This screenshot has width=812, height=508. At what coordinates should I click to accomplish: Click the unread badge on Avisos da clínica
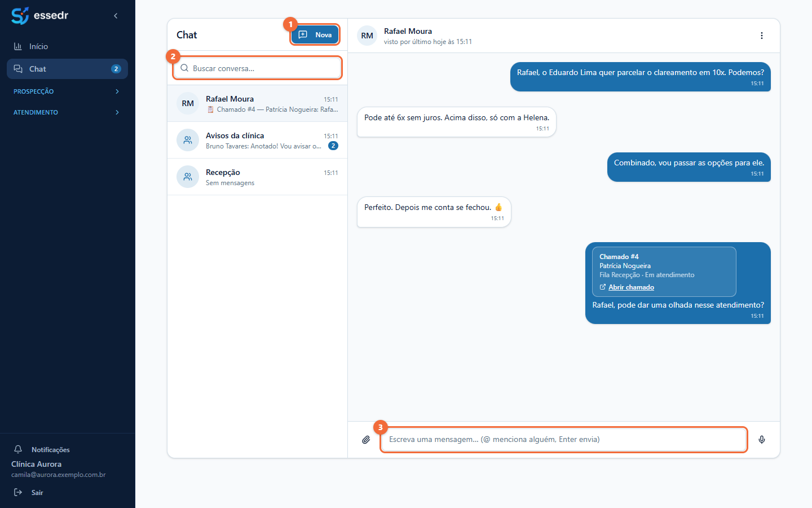pyautogui.click(x=333, y=146)
